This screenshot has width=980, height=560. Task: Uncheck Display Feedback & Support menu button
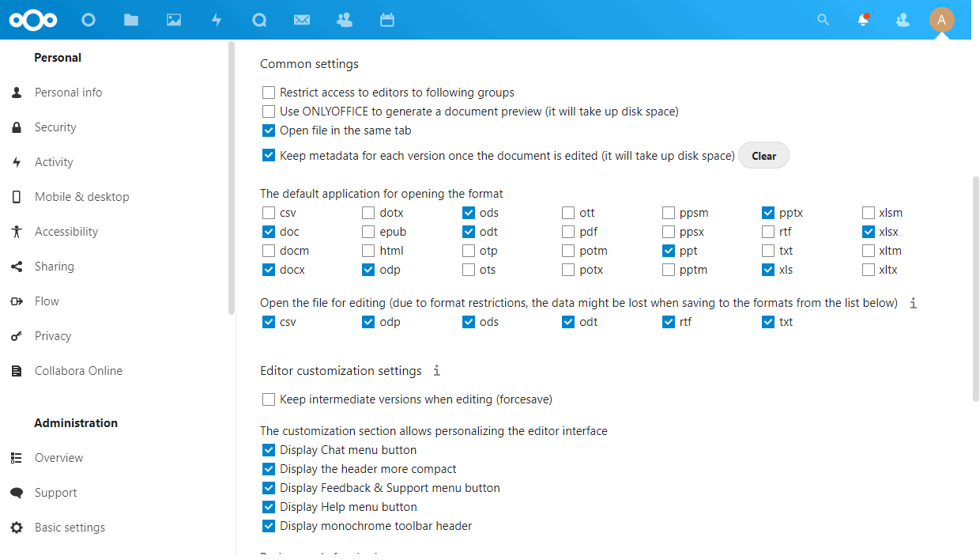pyautogui.click(x=269, y=488)
